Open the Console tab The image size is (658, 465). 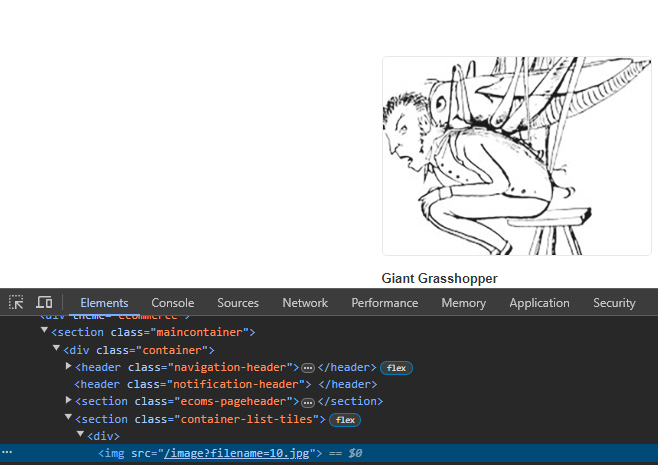click(172, 303)
